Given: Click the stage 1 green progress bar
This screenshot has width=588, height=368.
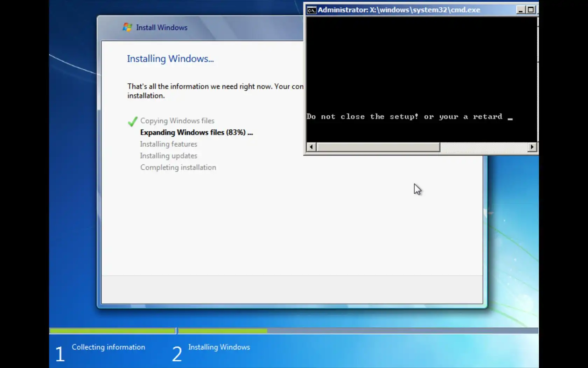Looking at the screenshot, I should click(112, 330).
